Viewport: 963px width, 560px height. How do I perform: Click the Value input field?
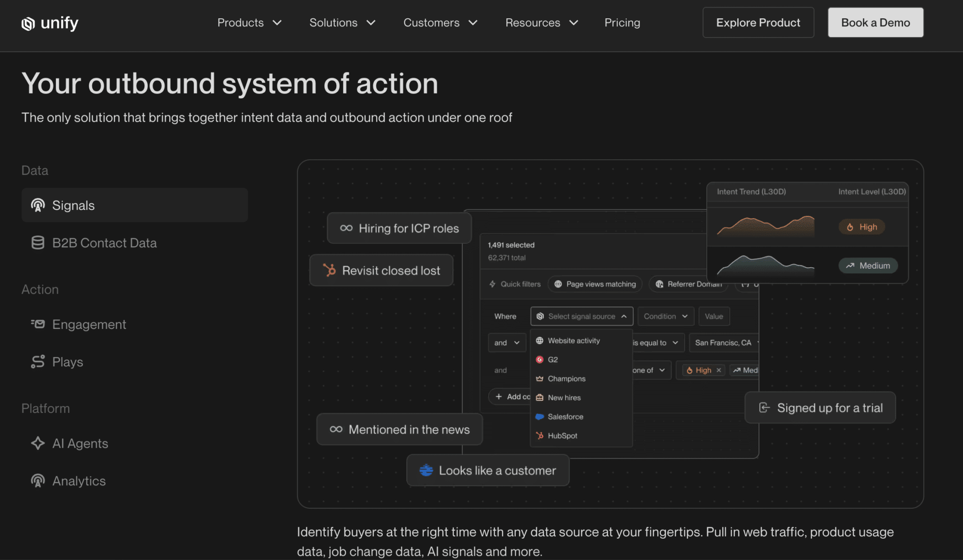click(714, 316)
